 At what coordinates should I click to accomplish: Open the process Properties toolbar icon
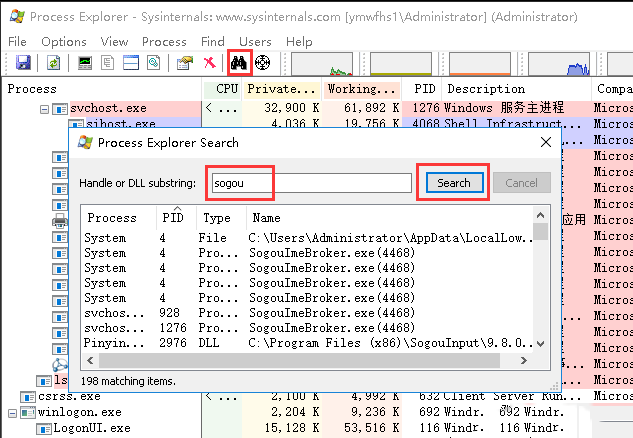tap(185, 63)
